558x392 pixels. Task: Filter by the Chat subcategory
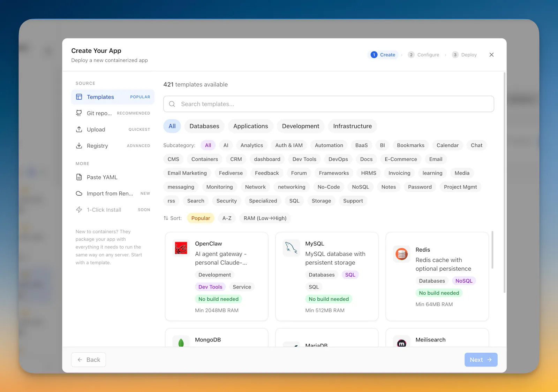tap(477, 145)
